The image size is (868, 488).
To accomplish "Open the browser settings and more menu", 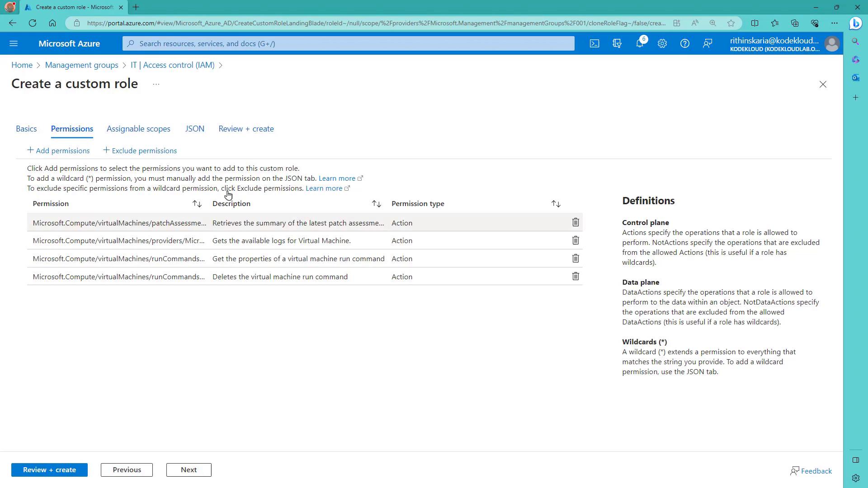I will coord(835,23).
